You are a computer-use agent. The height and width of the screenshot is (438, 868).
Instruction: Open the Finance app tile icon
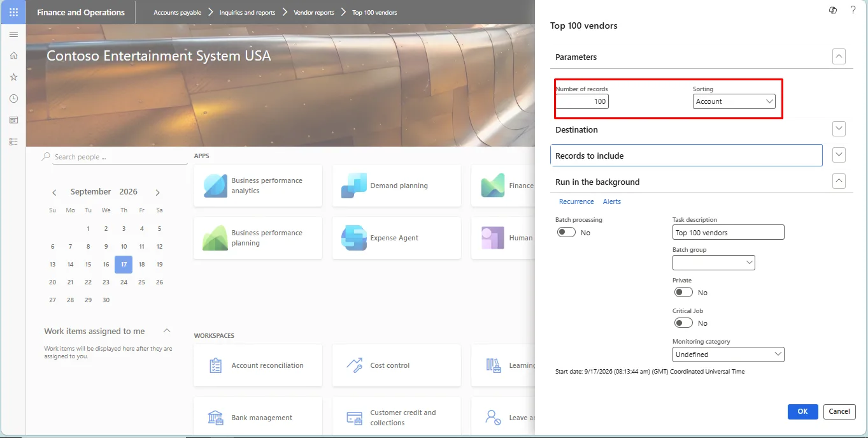[493, 186]
